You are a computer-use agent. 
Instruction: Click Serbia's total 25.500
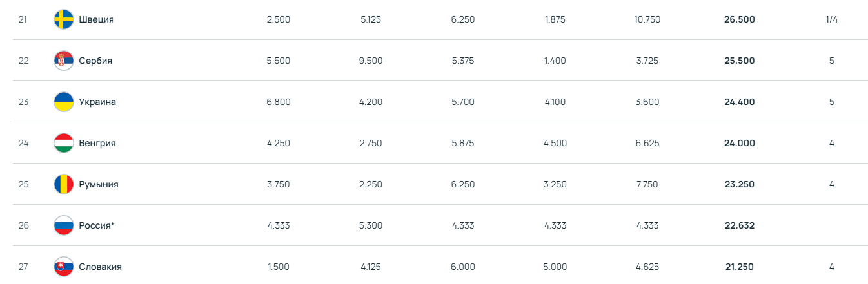pyautogui.click(x=739, y=61)
